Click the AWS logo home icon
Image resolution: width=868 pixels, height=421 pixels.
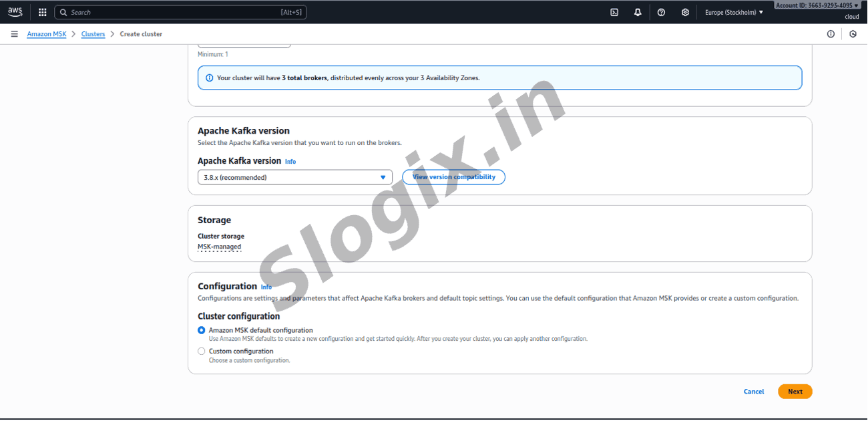[15, 11]
